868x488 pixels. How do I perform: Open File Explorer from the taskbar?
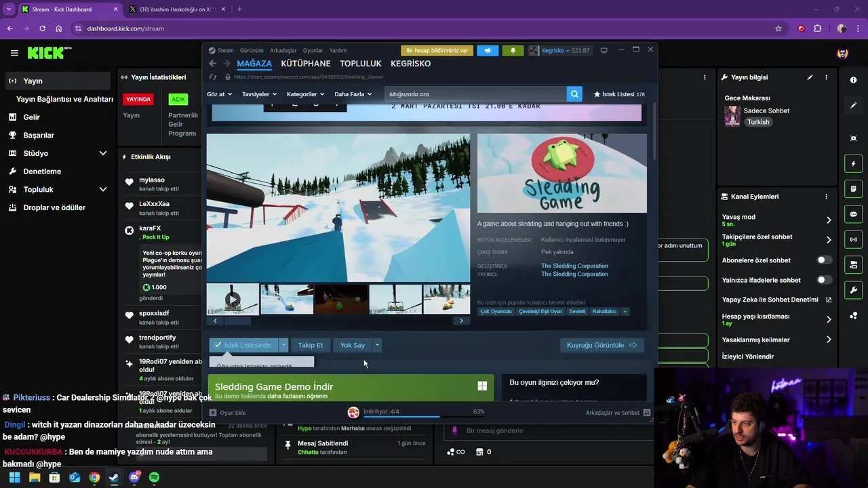(x=35, y=477)
